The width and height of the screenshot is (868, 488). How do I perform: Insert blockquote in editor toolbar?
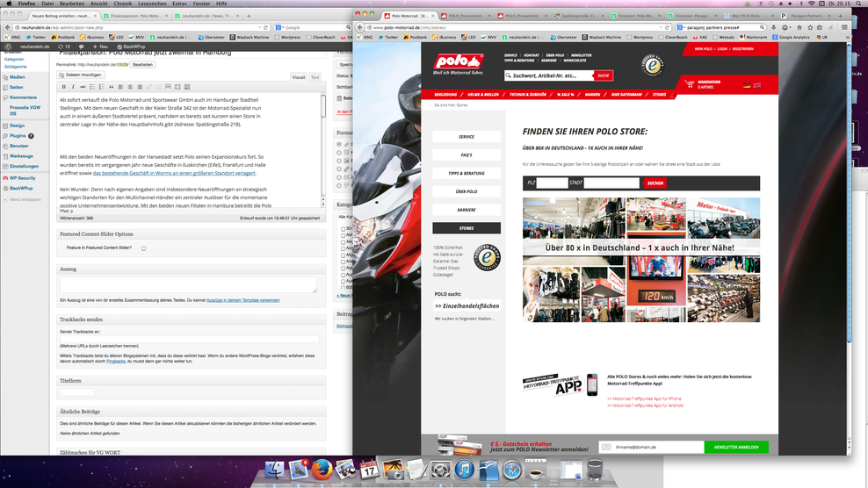pos(111,87)
